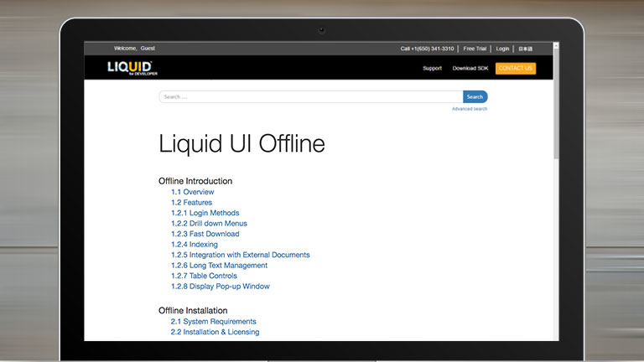644x362 pixels.
Task: Click the orange CONTACT US button
Action: coord(515,68)
